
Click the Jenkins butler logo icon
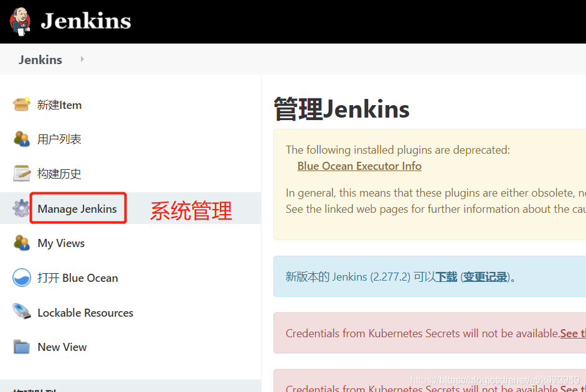click(20, 22)
